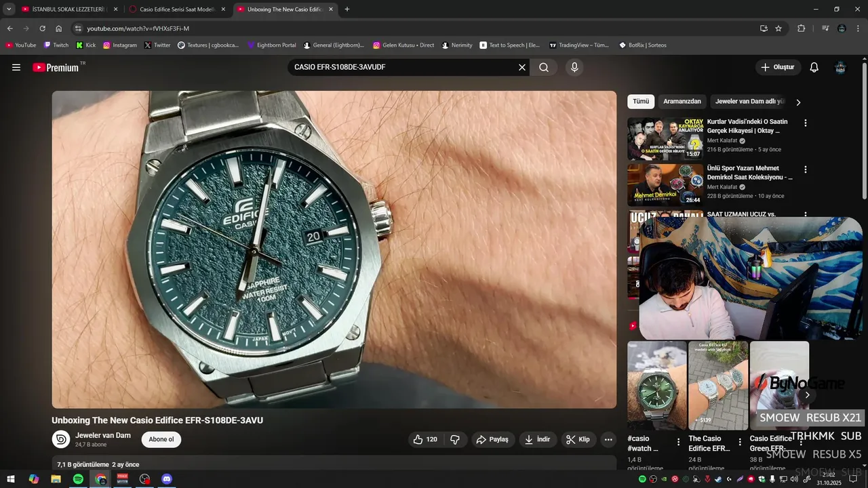Image resolution: width=868 pixels, height=488 pixels.
Task: Open options for the #casio short
Action: (x=678, y=442)
